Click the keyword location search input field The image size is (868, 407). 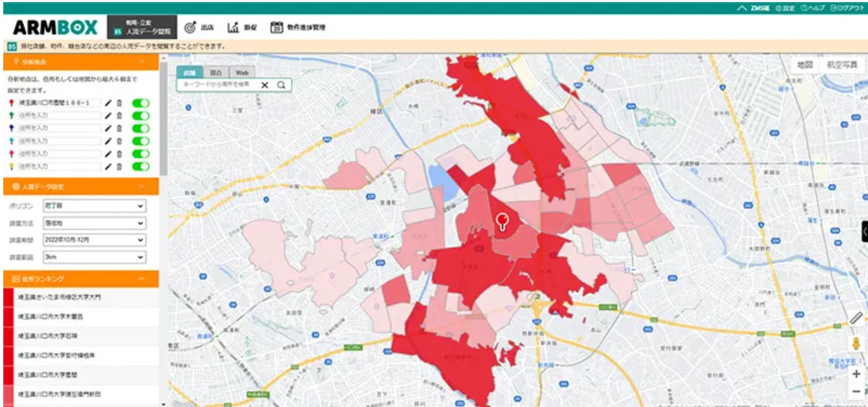point(218,85)
